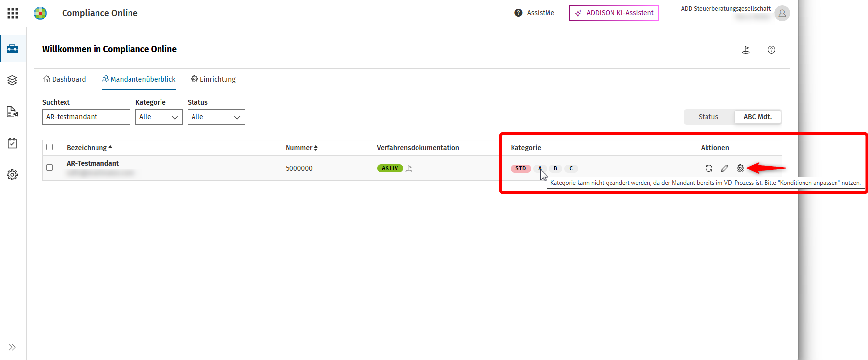868x360 pixels.
Task: Click the flag icon beside the help icon
Action: click(x=746, y=50)
